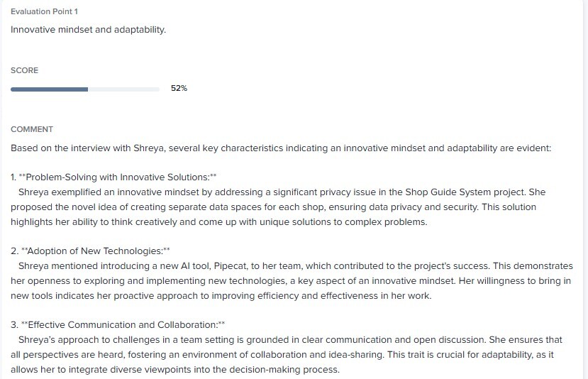Click the 'Shop Guide System project' phrase

click(466, 192)
